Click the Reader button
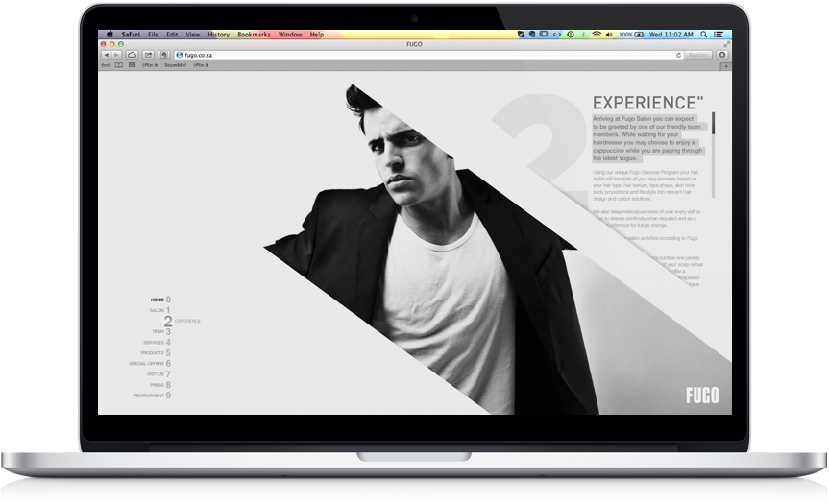Viewport: 829px width, 504px height. [698, 55]
